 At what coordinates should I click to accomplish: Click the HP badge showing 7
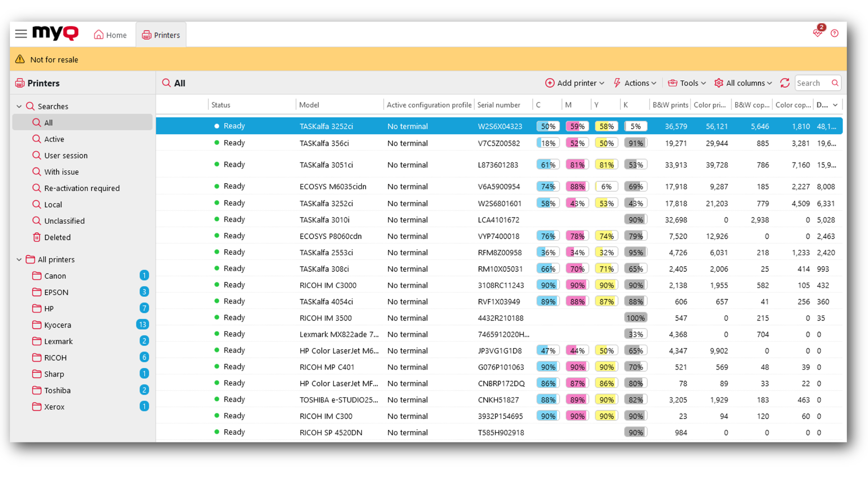click(144, 308)
